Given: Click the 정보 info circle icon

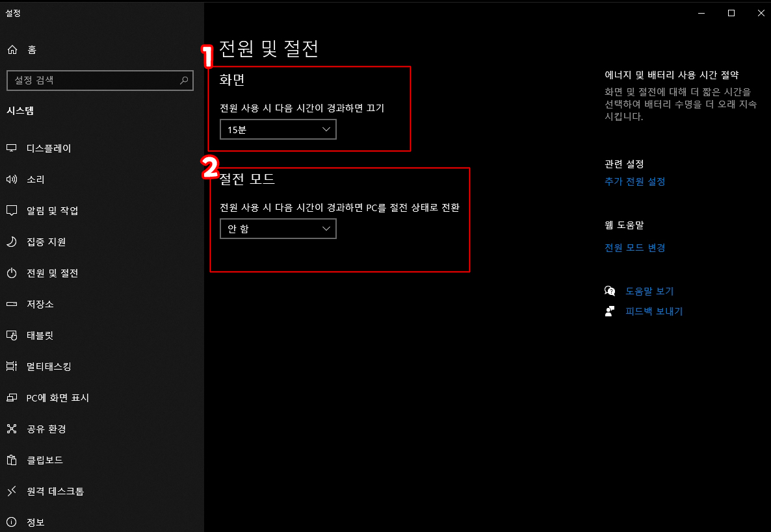Looking at the screenshot, I should pyautogui.click(x=12, y=522).
